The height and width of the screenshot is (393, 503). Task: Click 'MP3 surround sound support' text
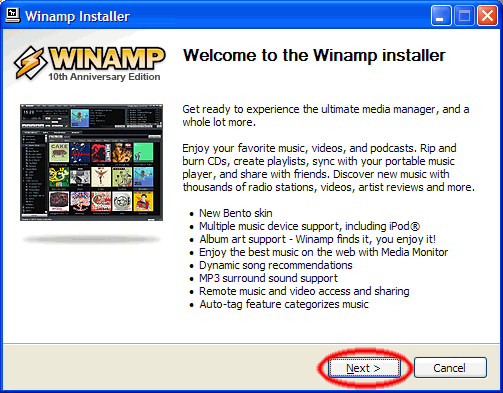tap(268, 278)
